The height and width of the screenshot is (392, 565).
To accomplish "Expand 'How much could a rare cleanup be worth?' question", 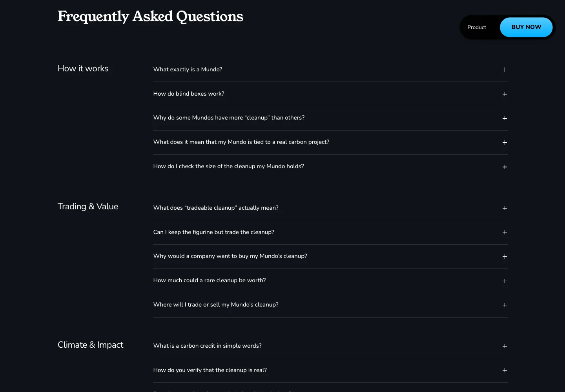I will (330, 281).
